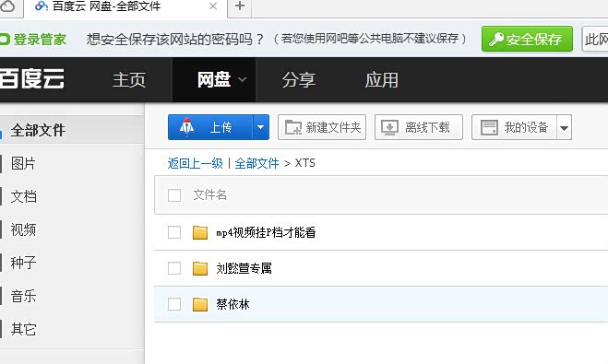Click the My Devices (我的设备) icon
The width and height of the screenshot is (608, 364).
(x=489, y=127)
